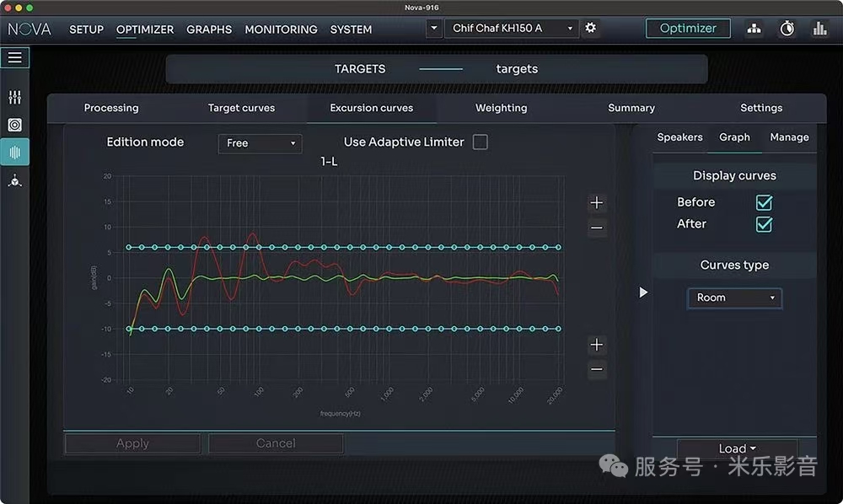The height and width of the screenshot is (504, 843).
Task: Click the bar chart levels icon
Action: pos(819,29)
